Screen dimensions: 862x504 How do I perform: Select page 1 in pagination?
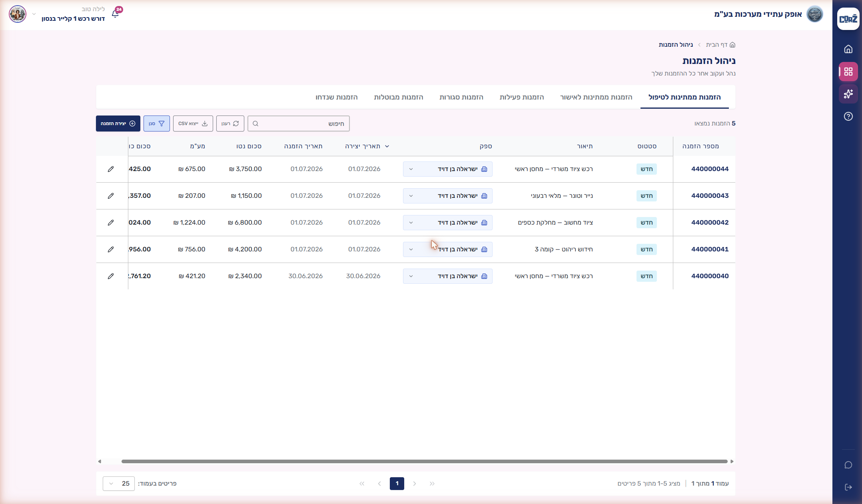point(397,484)
